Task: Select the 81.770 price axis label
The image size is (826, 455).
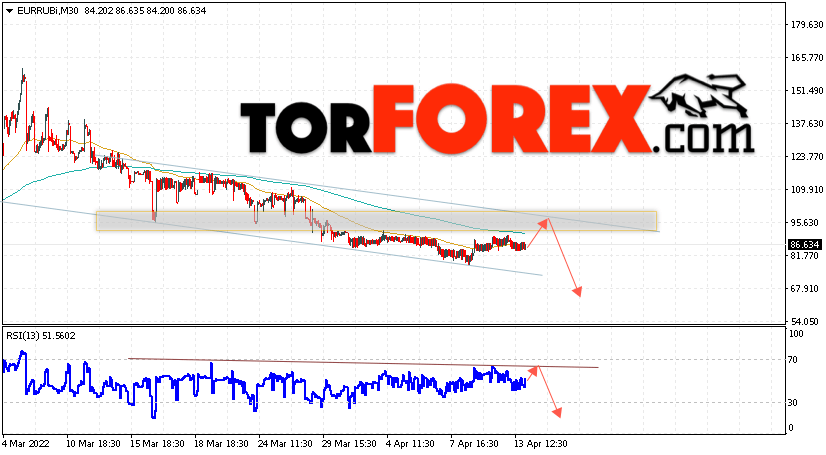Action: [807, 256]
